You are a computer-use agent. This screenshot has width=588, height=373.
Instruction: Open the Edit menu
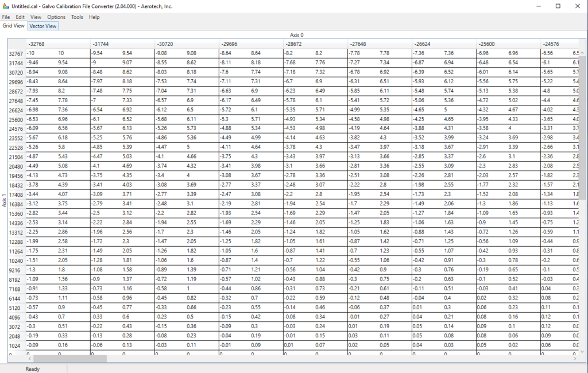click(20, 17)
